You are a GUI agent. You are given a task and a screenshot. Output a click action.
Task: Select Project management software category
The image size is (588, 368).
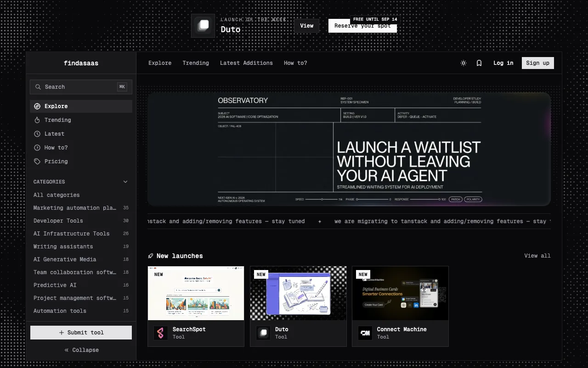click(81, 298)
